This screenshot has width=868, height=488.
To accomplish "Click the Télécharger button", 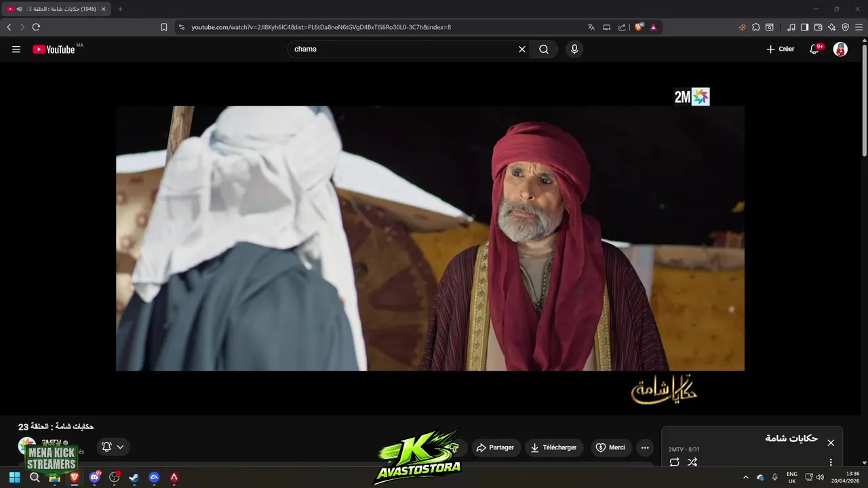I will 554,447.
